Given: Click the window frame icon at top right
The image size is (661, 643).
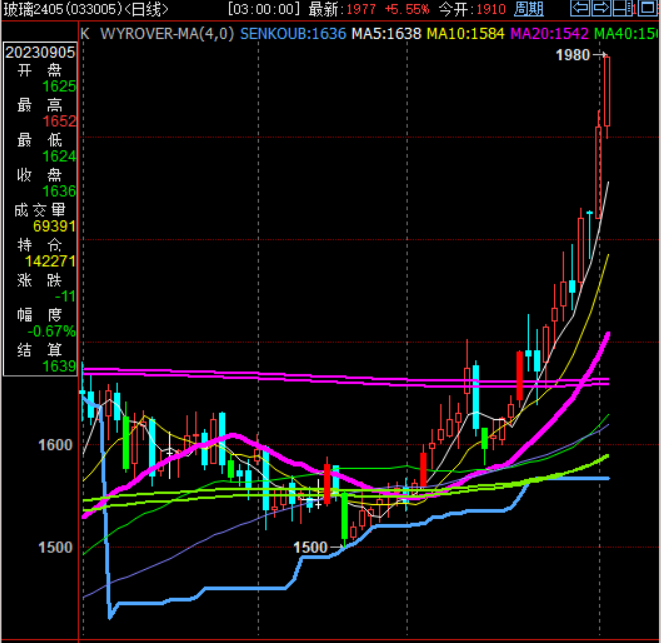Looking at the screenshot, I should pos(646,9).
